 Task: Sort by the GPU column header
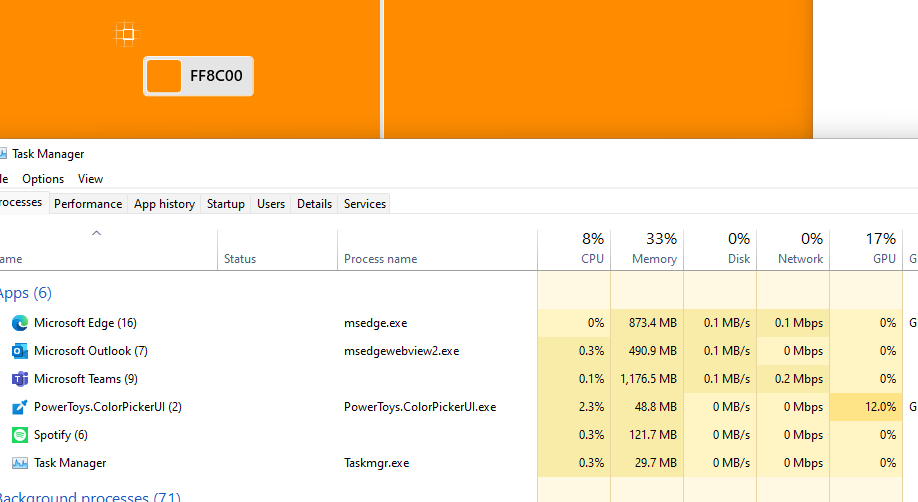pos(866,251)
